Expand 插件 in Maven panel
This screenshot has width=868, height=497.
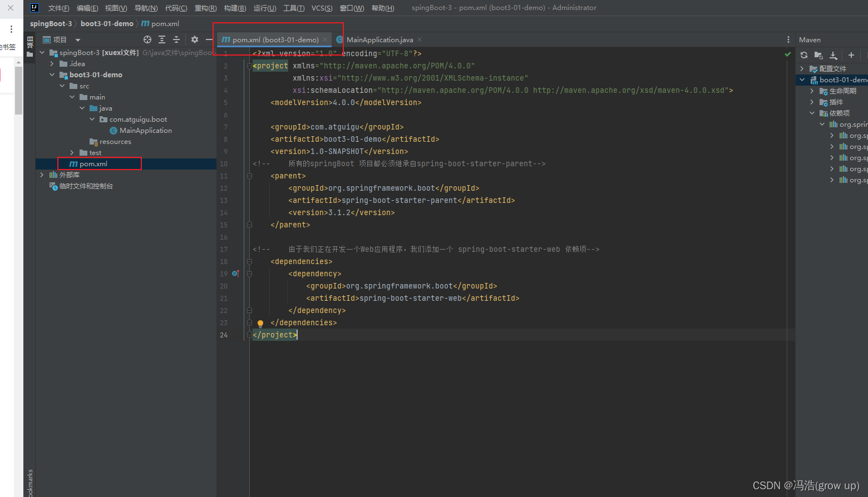pos(812,102)
